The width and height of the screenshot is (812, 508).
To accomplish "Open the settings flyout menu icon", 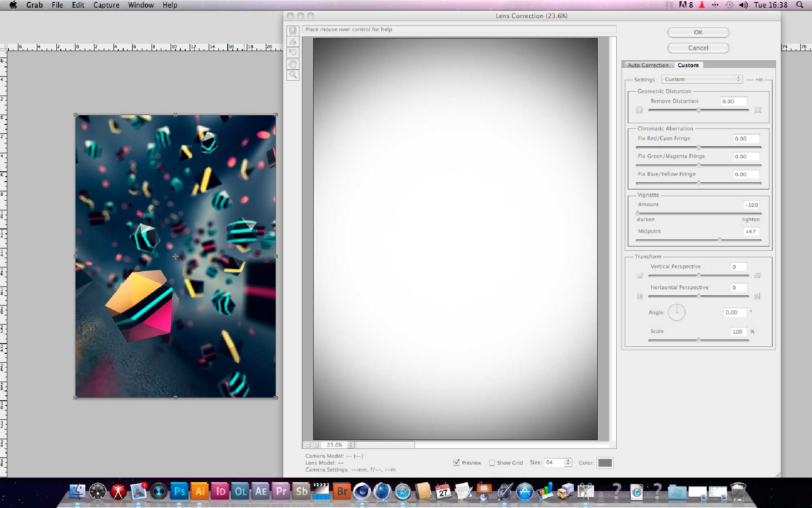I will point(759,80).
